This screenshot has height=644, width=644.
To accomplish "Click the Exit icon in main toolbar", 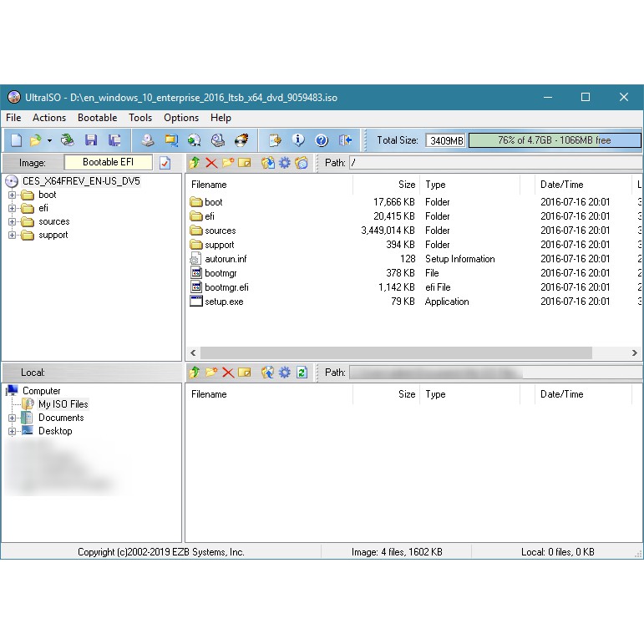I will tap(345, 140).
